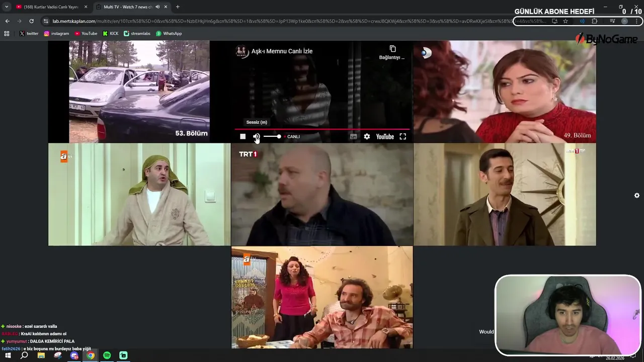Viewport: 644px width, 362px height.
Task: Open video on YouTube via logo
Action: coord(385,137)
